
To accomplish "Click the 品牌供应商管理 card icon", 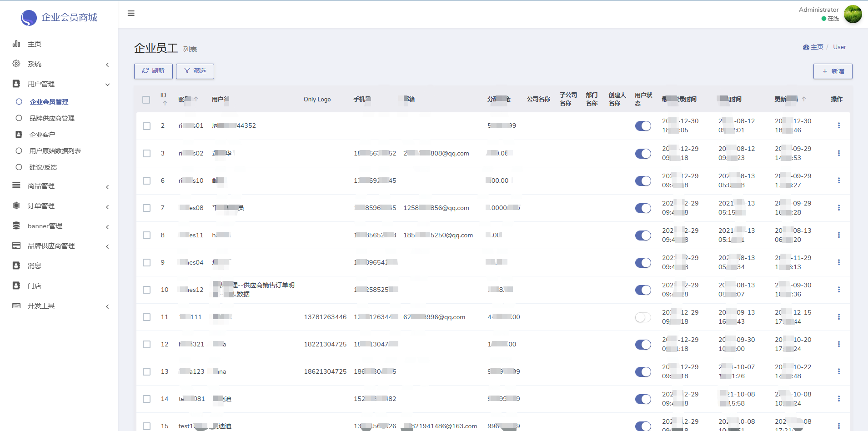I will point(16,246).
